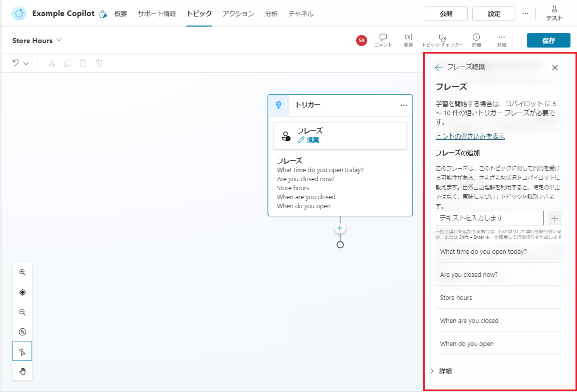This screenshot has width=577, height=392.
Task: Open the 変数 variables panel
Action: [409, 40]
